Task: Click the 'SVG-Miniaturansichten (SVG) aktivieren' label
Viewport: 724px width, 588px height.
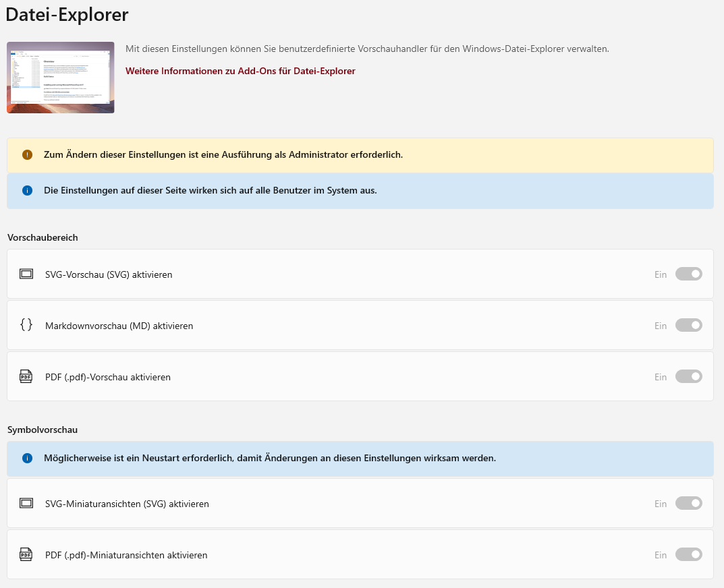Action: tap(127, 504)
